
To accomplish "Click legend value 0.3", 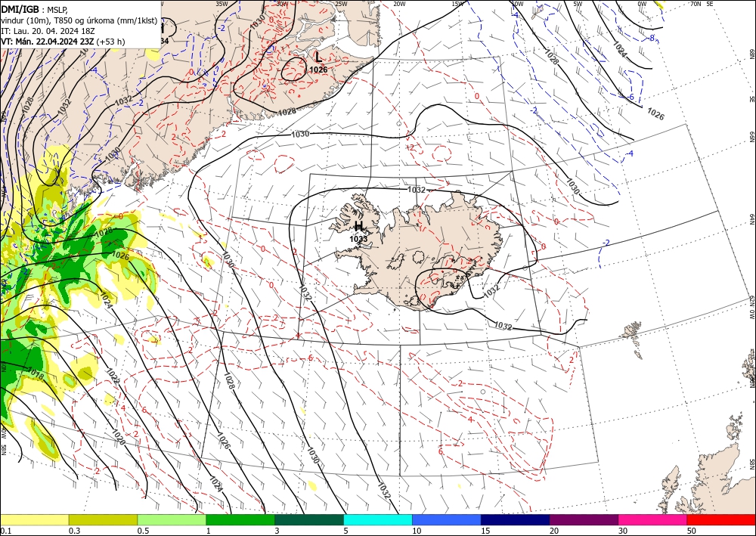I will [74, 531].
